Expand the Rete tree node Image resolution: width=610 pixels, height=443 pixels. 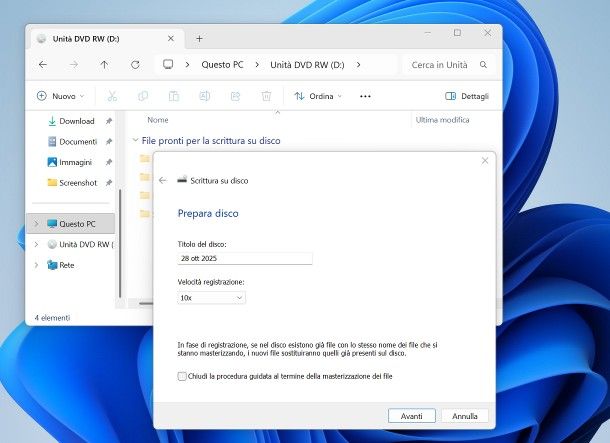(36, 265)
